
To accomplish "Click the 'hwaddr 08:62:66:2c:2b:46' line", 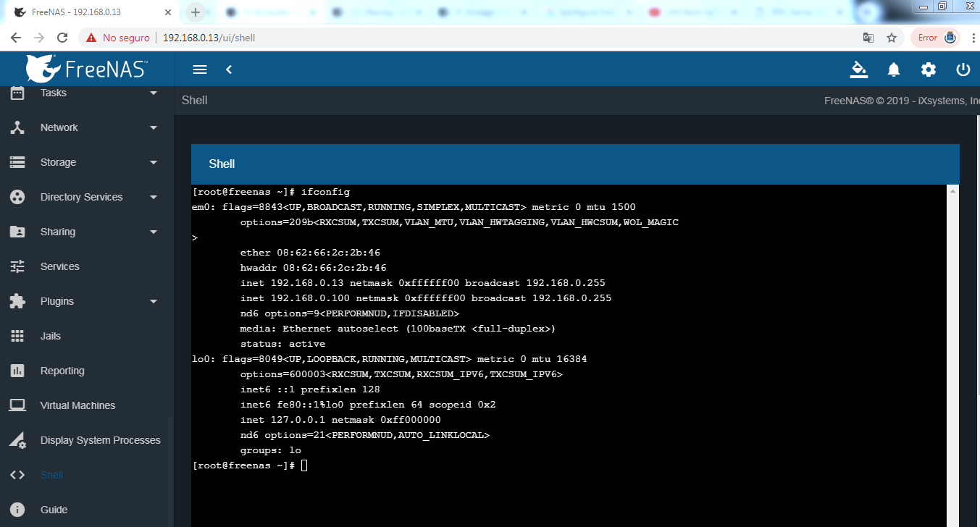I will (x=313, y=268).
